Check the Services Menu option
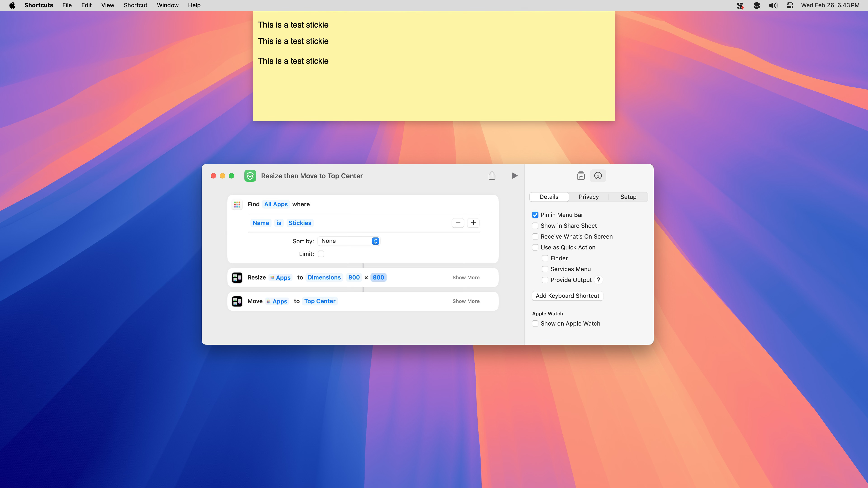The height and width of the screenshot is (488, 868). tap(545, 269)
